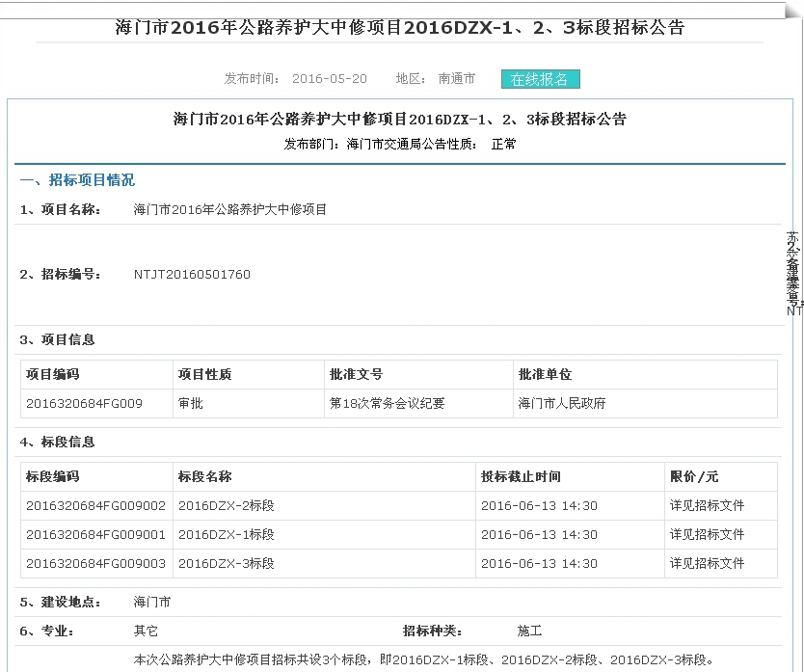Click column header 标段编码
Screen dimensions: 804x672
click(52, 476)
